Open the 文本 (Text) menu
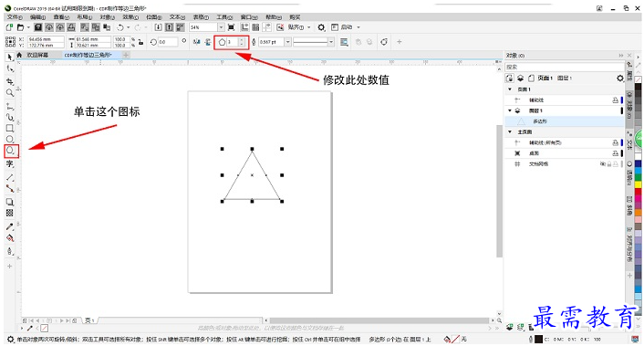This screenshot has width=644, height=346. 177,16
